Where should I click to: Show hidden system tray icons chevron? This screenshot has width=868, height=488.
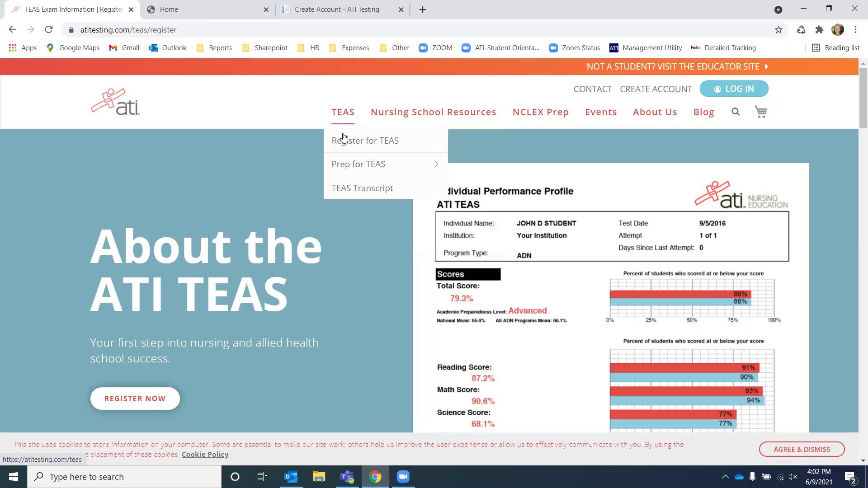725,477
